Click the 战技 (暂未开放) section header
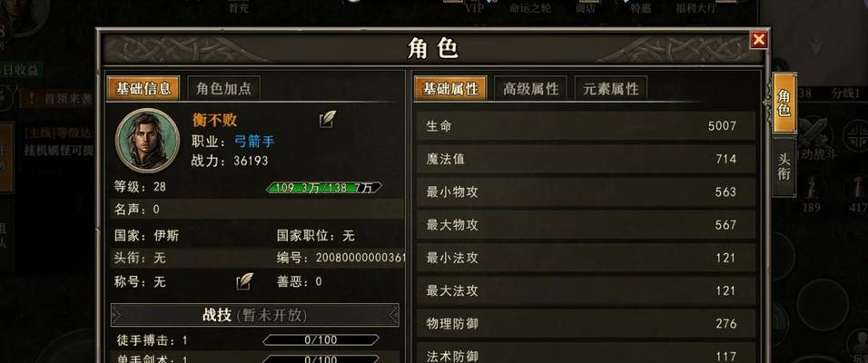Viewport: 868px width, 363px height. point(254,315)
